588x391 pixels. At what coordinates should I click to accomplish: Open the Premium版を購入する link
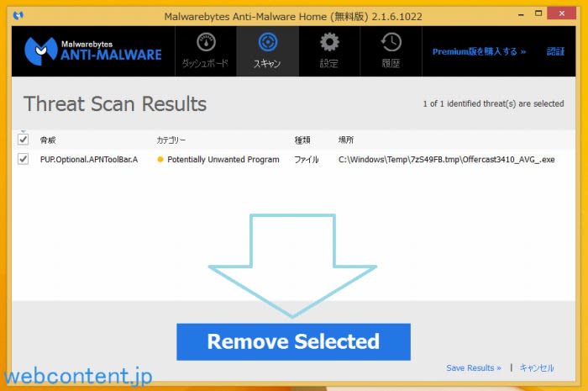(479, 51)
